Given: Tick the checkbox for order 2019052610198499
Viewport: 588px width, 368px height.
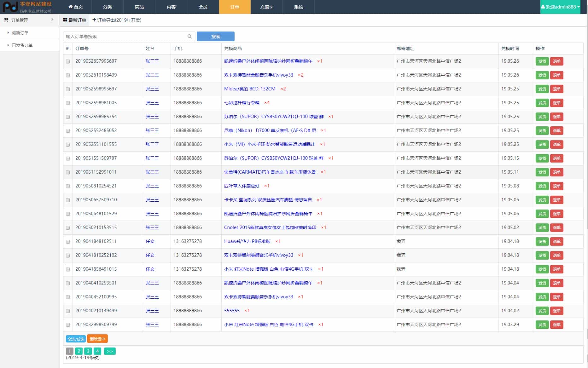Looking at the screenshot, I should click(x=68, y=75).
